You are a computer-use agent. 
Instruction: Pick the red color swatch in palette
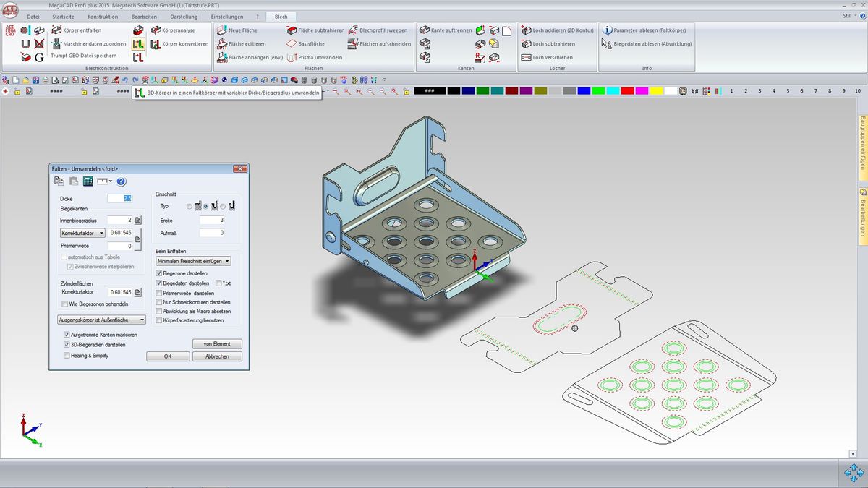click(x=627, y=91)
